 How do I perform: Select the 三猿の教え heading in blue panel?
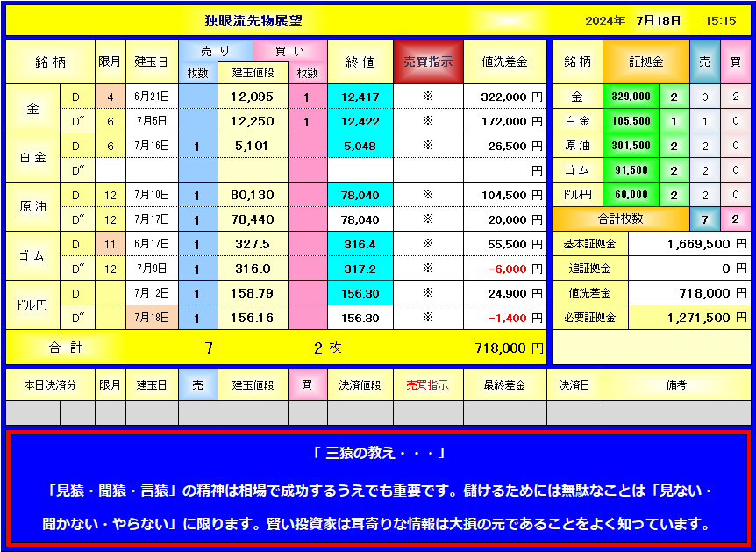(379, 453)
